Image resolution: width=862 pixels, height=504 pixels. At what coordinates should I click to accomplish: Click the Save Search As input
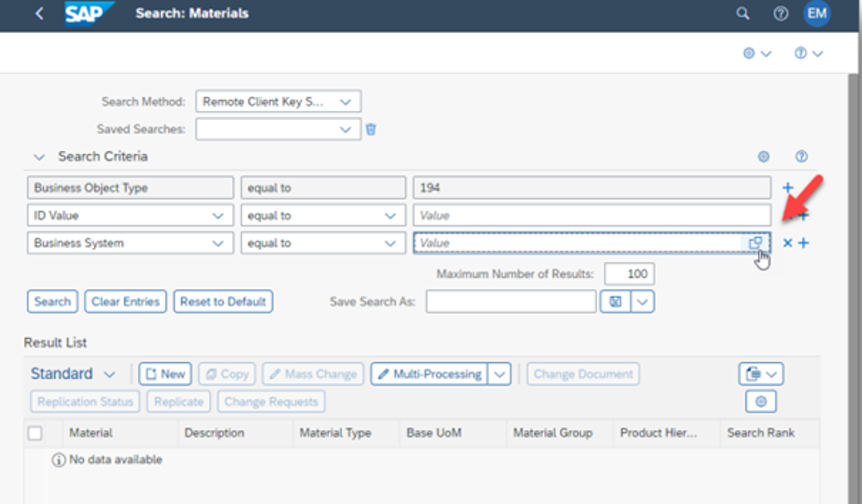point(511,302)
